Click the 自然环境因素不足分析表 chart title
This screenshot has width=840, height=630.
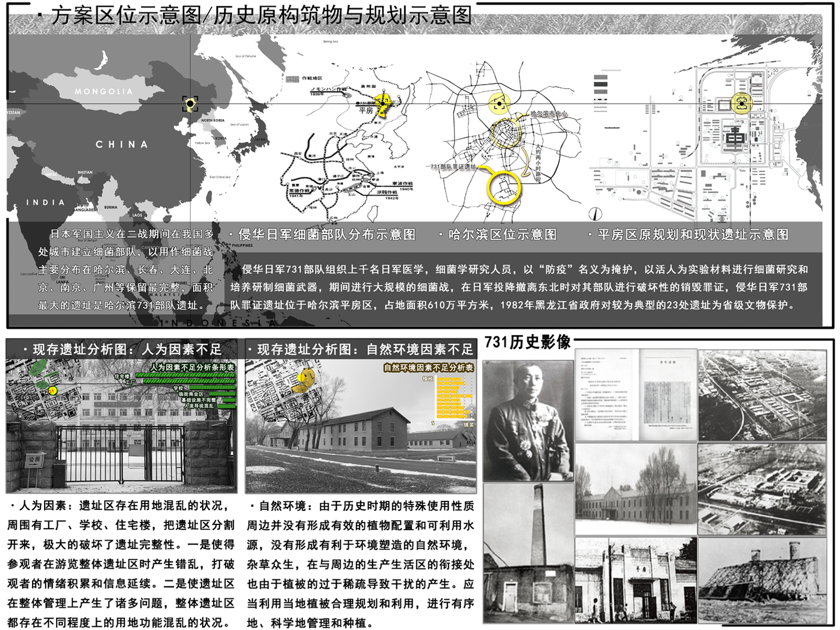click(428, 367)
